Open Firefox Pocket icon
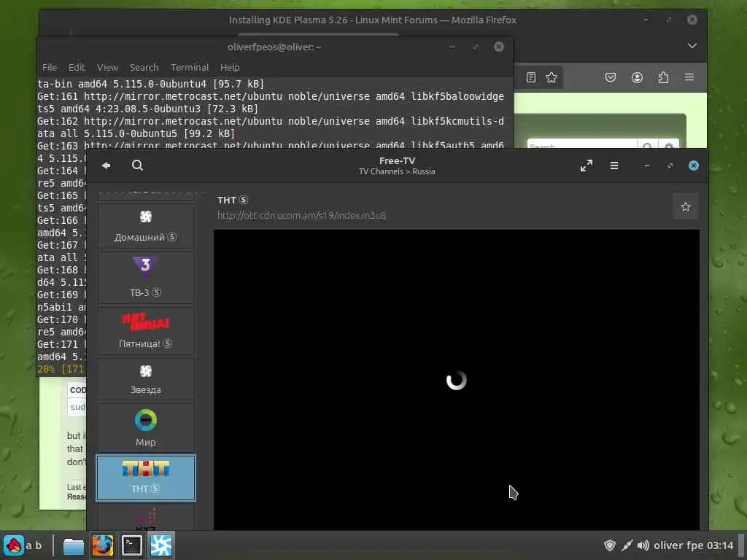The image size is (747, 560). click(x=611, y=77)
